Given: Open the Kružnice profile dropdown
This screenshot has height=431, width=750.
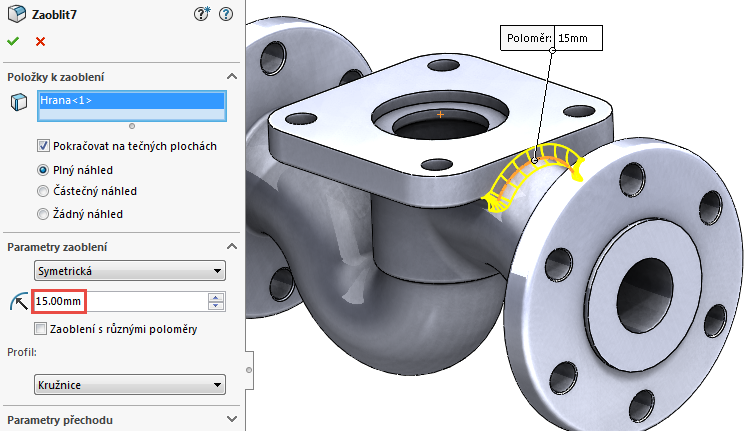Looking at the screenshot, I should pyautogui.click(x=130, y=385).
